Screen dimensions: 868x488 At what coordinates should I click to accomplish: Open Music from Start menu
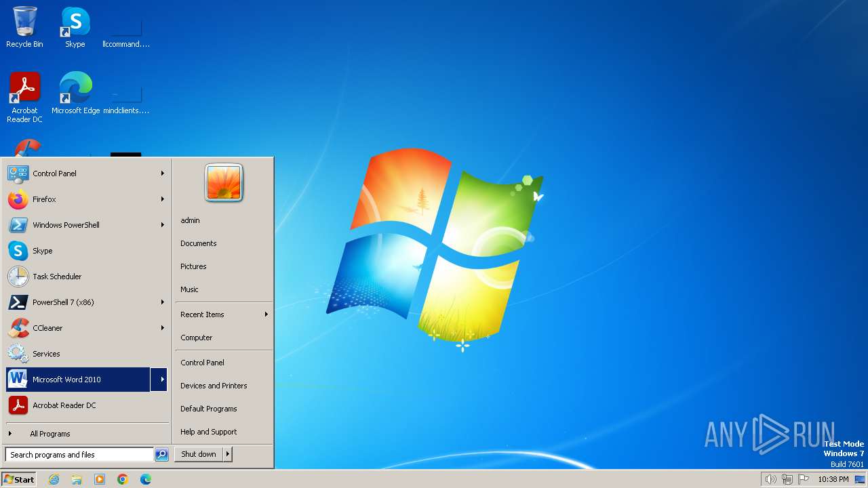pos(189,289)
